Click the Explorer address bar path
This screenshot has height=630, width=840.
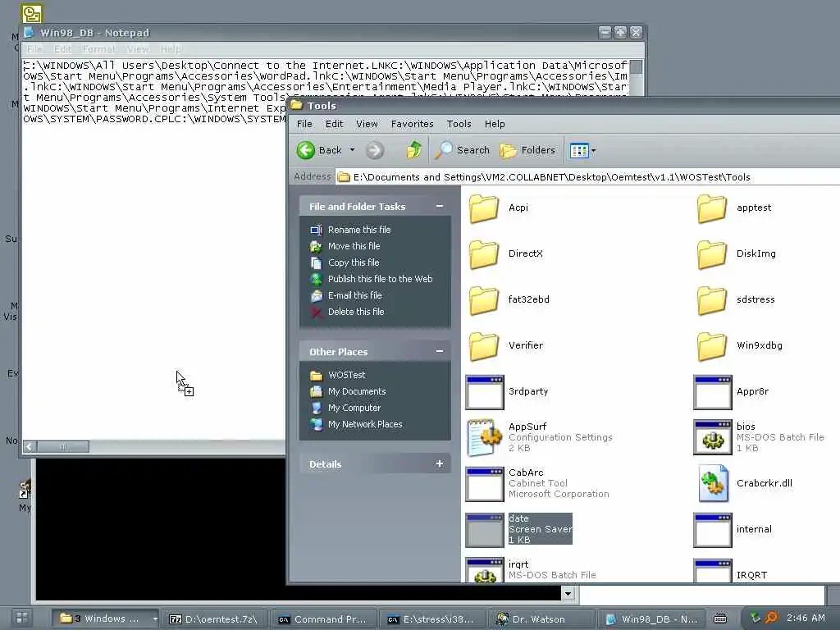click(x=552, y=177)
